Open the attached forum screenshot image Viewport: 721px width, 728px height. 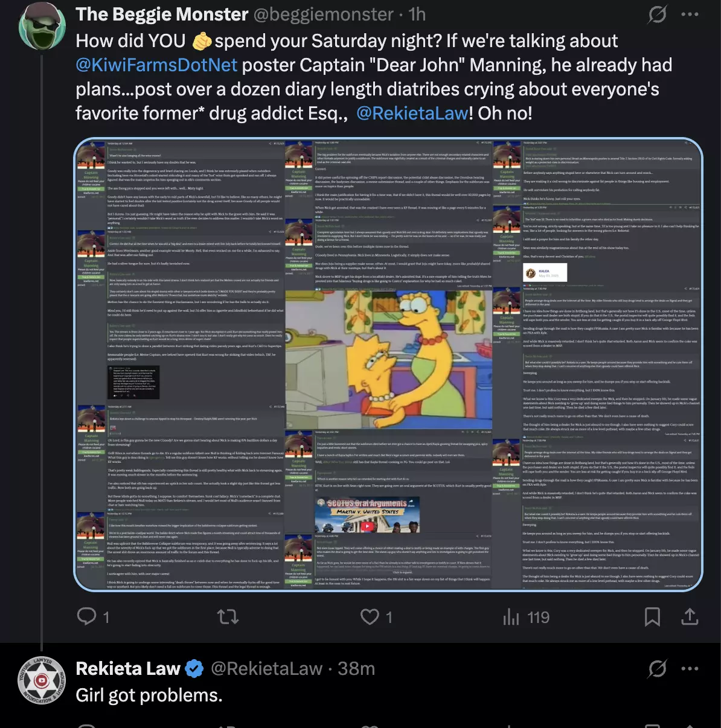(388, 365)
